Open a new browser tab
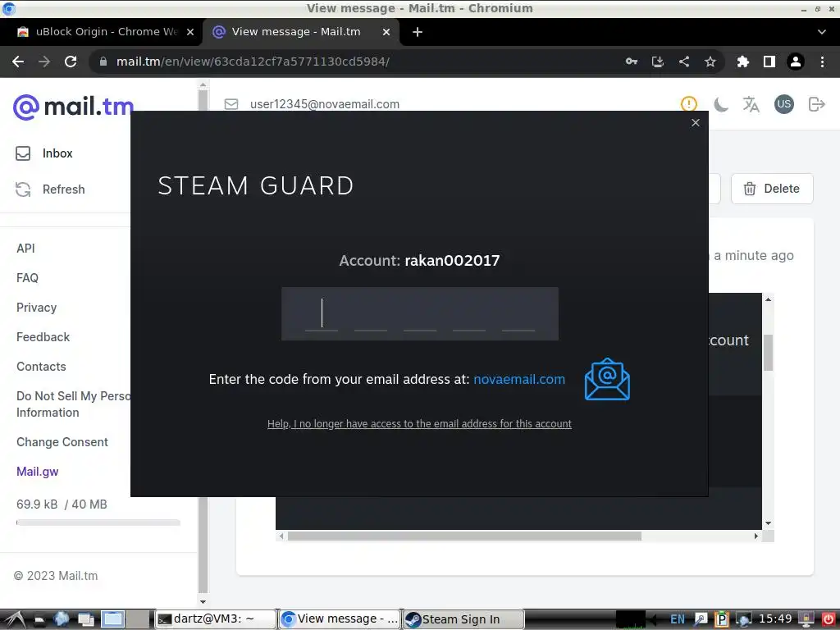This screenshot has height=630, width=840. point(418,32)
